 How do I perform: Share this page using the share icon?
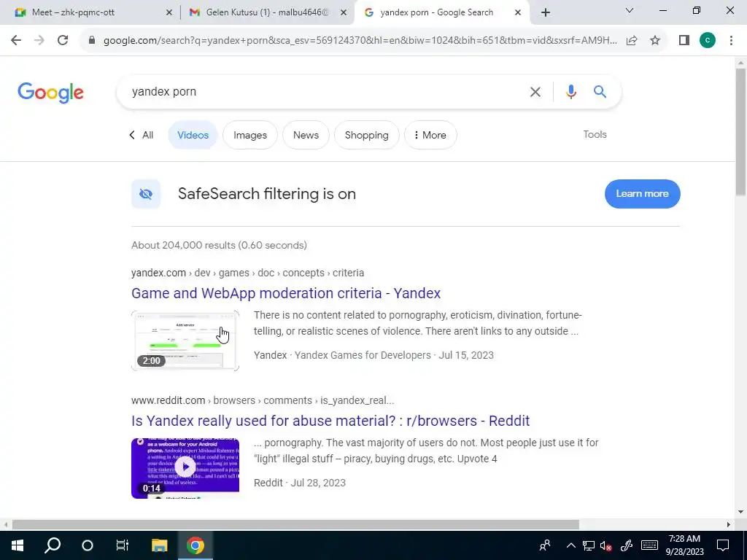pos(632,41)
